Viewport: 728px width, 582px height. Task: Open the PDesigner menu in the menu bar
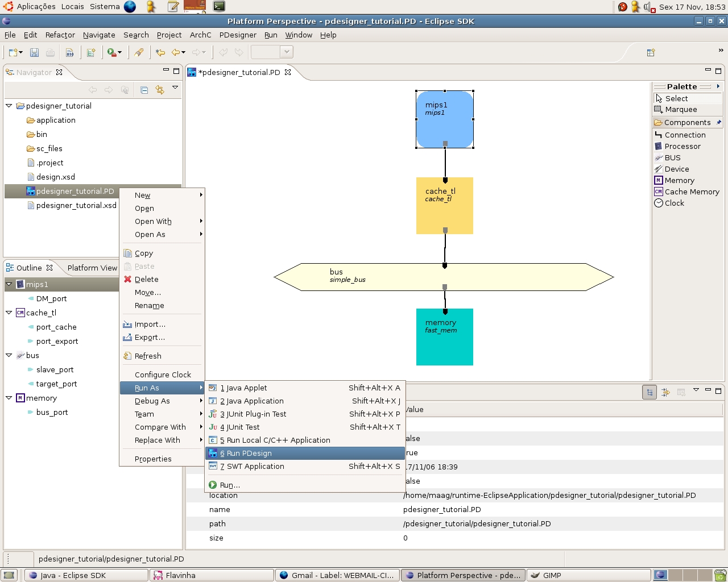pyautogui.click(x=238, y=35)
